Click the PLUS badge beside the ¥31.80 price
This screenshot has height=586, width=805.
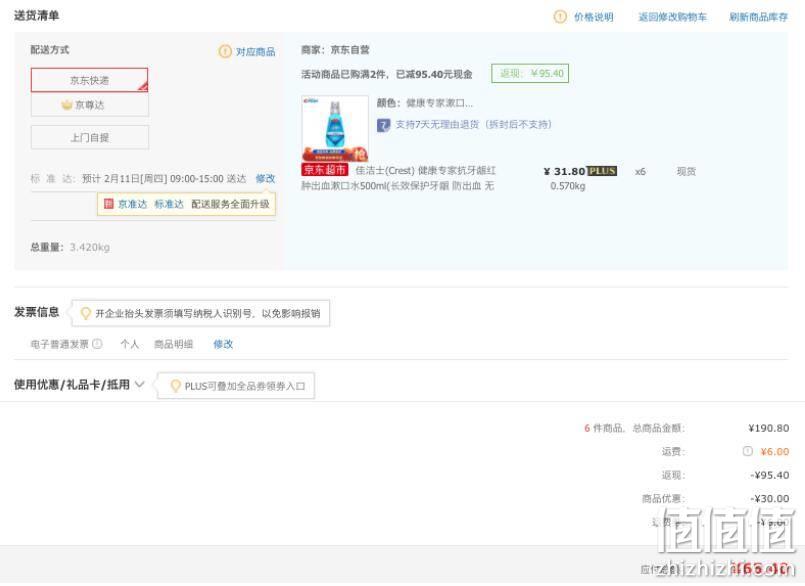tap(602, 171)
